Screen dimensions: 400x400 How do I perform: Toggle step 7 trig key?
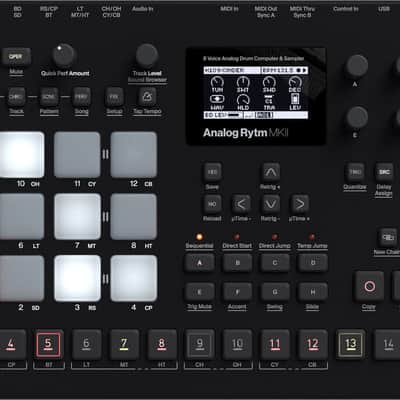(124, 344)
